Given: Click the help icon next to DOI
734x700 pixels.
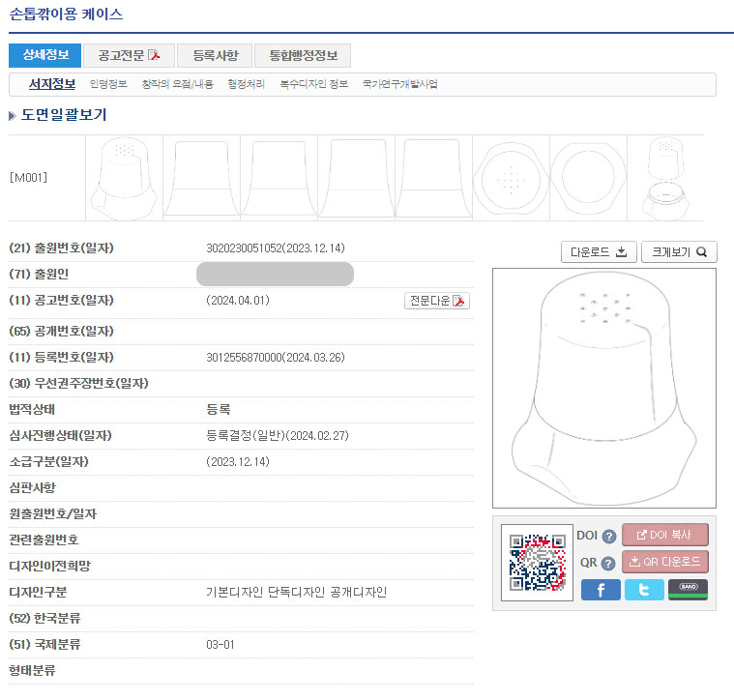Looking at the screenshot, I should point(609,537).
